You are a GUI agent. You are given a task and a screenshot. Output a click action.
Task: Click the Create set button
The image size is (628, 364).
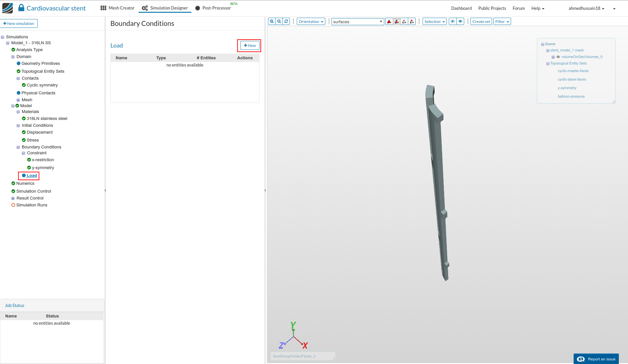481,22
